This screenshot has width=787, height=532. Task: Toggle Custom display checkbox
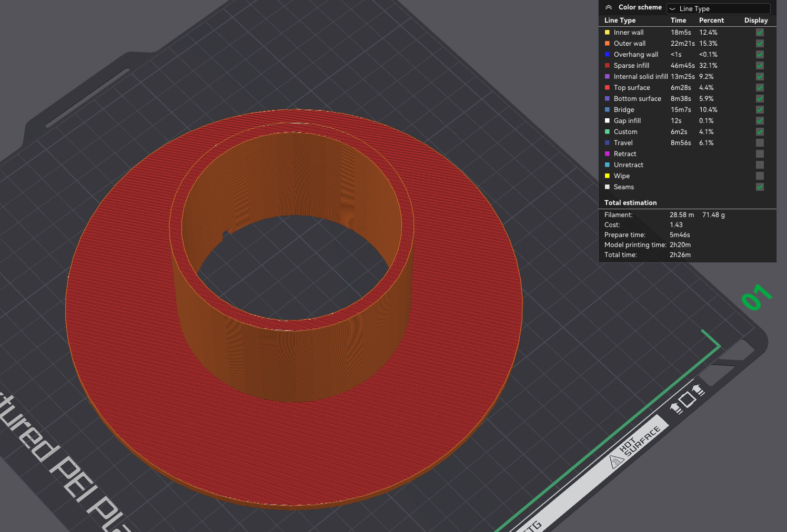[760, 131]
